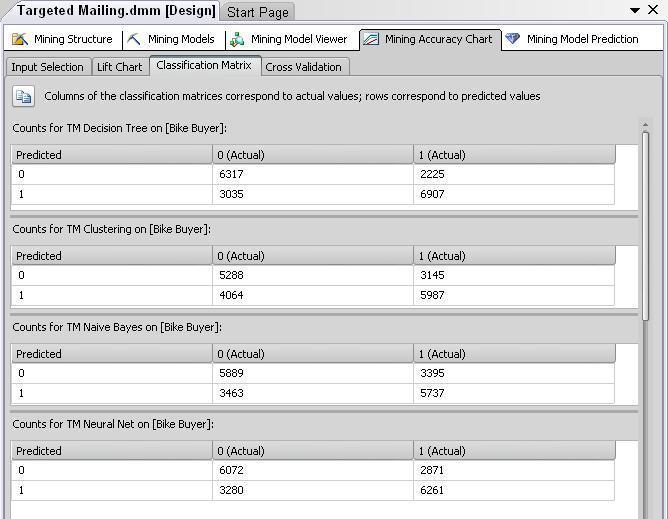Select the Targeted Mailing.dmm [Design] tab
Viewport: 668px width, 519px height.
pyautogui.click(x=116, y=11)
